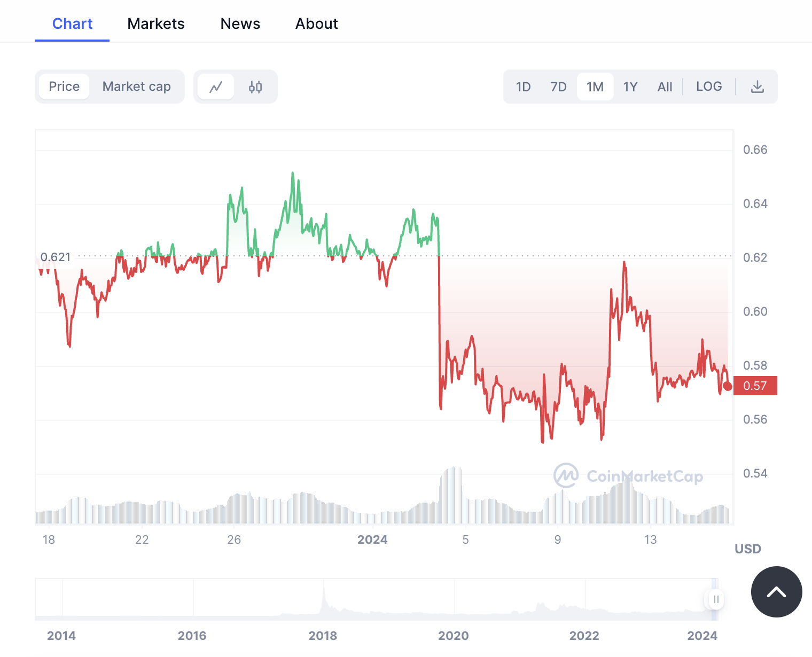Click 2020 in the overview timeline
812x657 pixels.
point(454,636)
